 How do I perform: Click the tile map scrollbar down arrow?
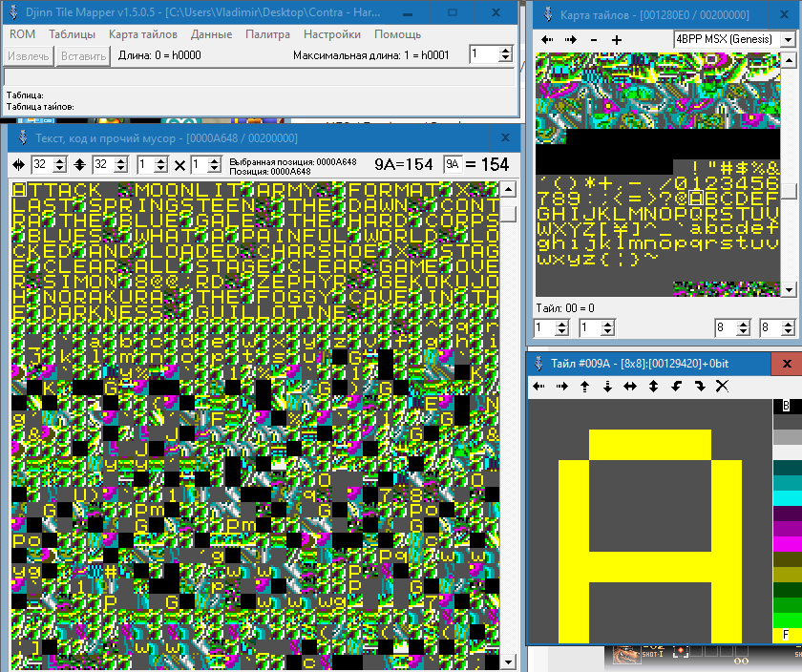(789, 289)
